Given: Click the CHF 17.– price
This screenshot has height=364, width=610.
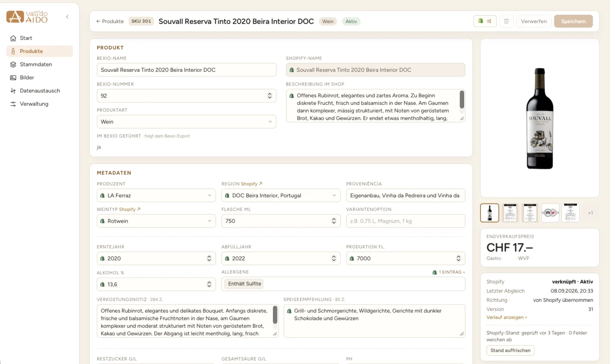Looking at the screenshot, I should pos(509,248).
